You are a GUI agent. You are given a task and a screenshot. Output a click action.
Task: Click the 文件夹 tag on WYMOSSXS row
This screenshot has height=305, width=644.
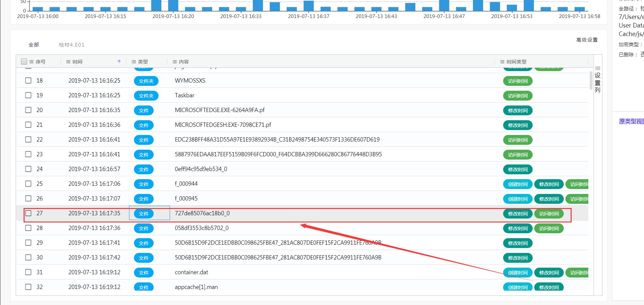[x=146, y=81]
